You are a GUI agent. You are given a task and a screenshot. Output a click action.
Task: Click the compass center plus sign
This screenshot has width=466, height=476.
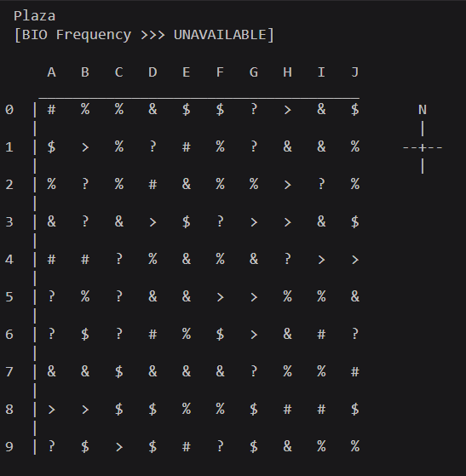coord(423,148)
